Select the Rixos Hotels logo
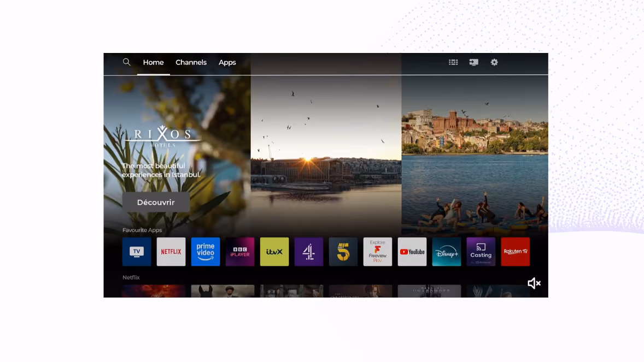 (x=163, y=137)
